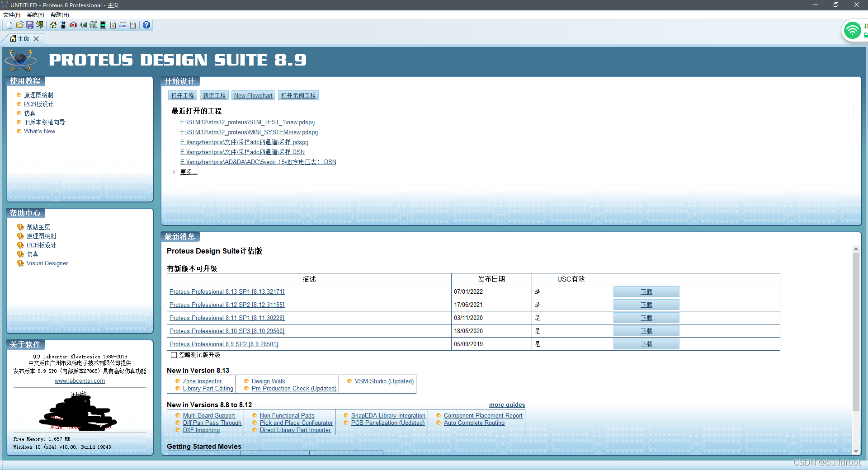This screenshot has width=868, height=470.
Task: Open the 系统(Y) menu
Action: pos(35,15)
